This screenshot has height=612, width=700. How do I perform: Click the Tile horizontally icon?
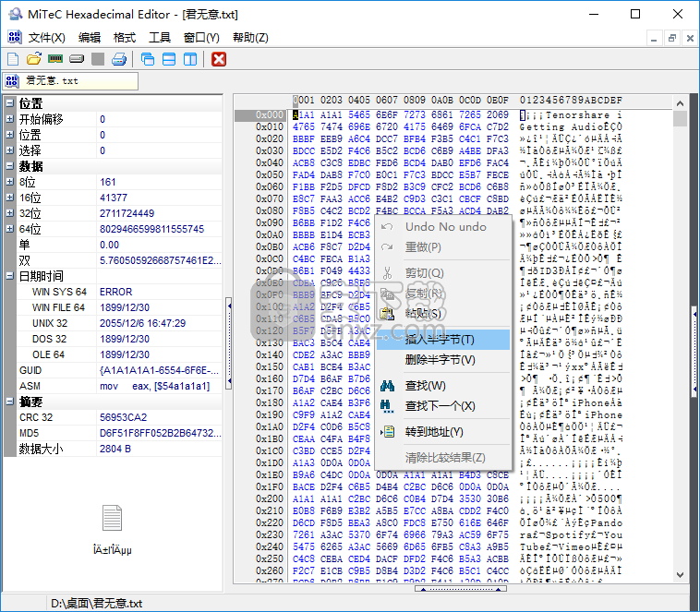(x=169, y=59)
